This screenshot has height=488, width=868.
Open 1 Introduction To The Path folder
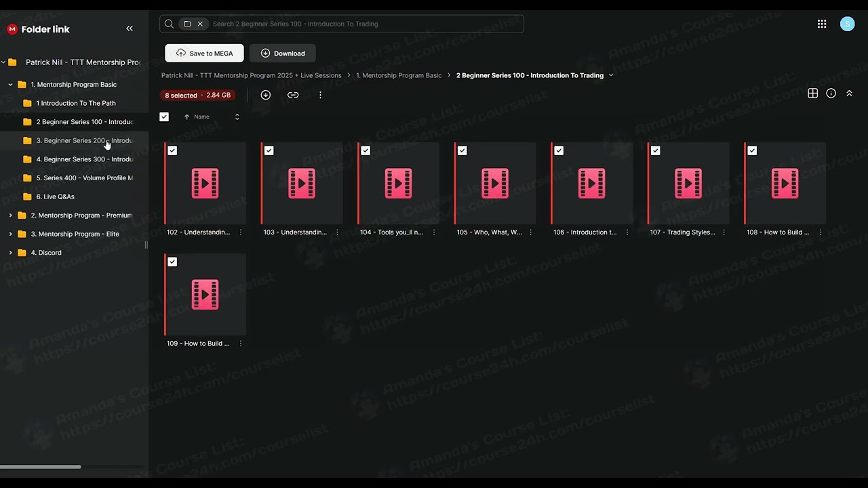[75, 103]
